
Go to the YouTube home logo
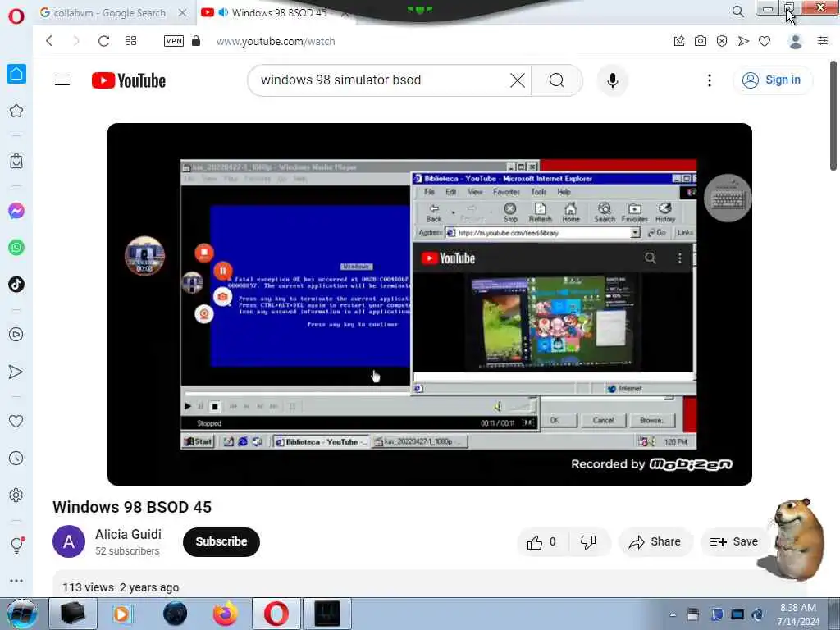[129, 80]
